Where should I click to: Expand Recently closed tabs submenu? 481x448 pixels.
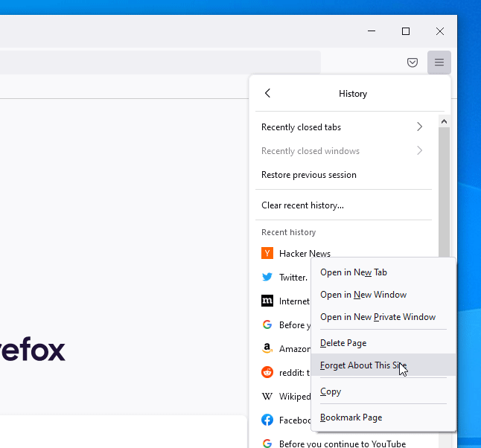[419, 127]
